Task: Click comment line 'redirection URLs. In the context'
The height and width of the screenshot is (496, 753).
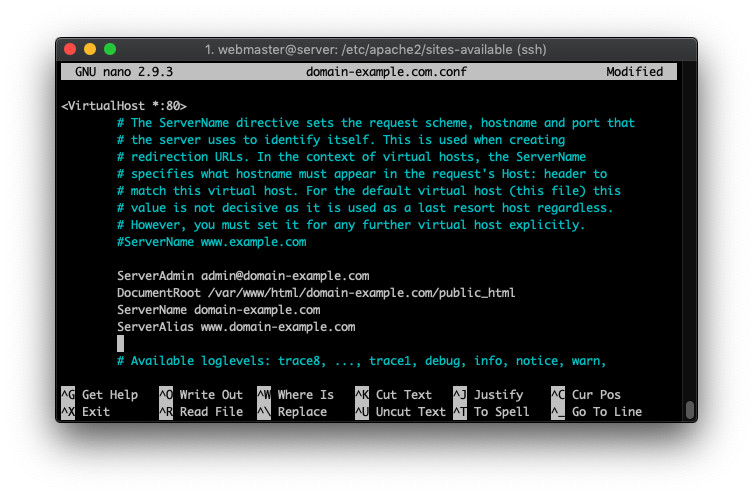Action: pos(352,157)
